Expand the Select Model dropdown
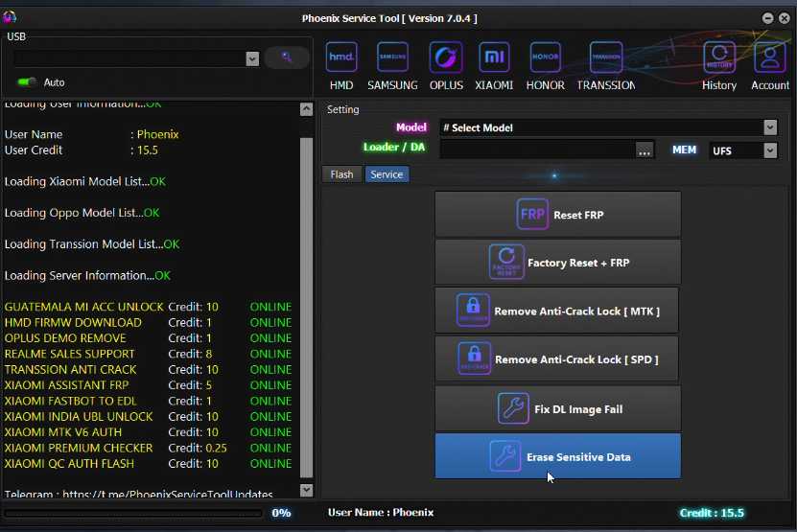797x532 pixels. [770, 127]
